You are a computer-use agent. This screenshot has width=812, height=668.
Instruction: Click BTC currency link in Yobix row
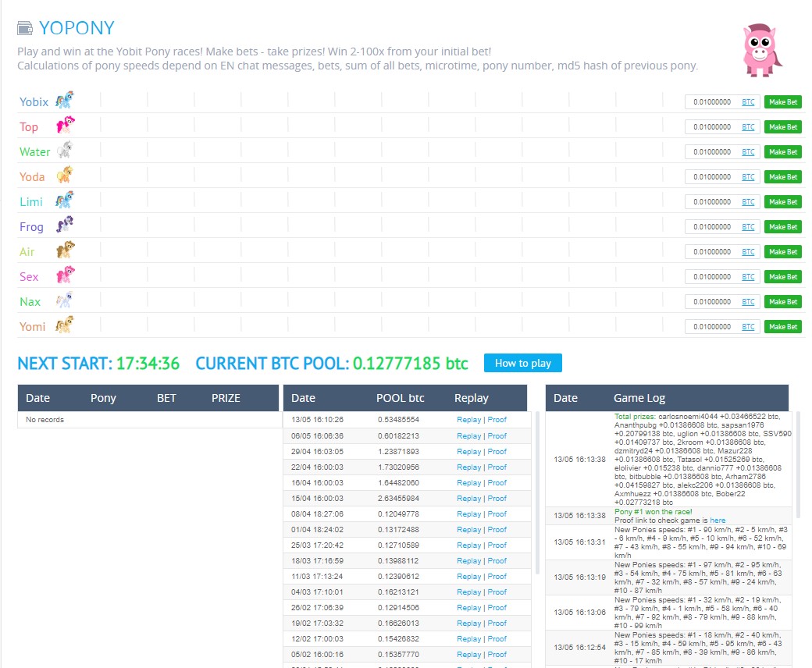[748, 102]
